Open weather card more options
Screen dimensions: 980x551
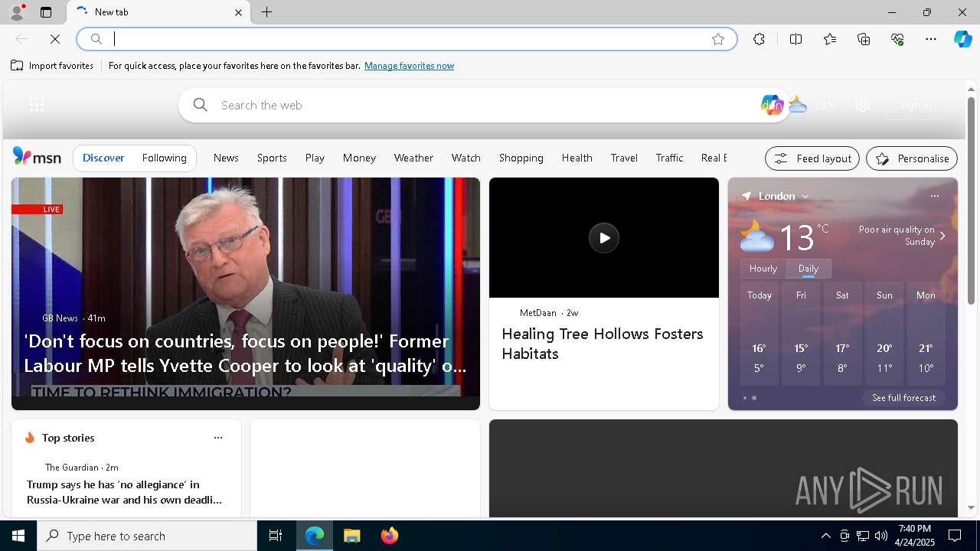coord(934,196)
